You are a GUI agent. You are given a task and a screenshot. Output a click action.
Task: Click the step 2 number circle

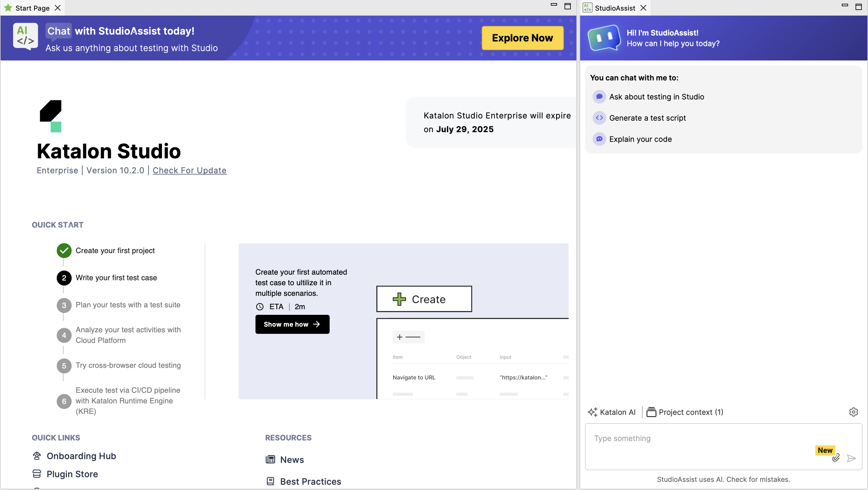pos(64,278)
